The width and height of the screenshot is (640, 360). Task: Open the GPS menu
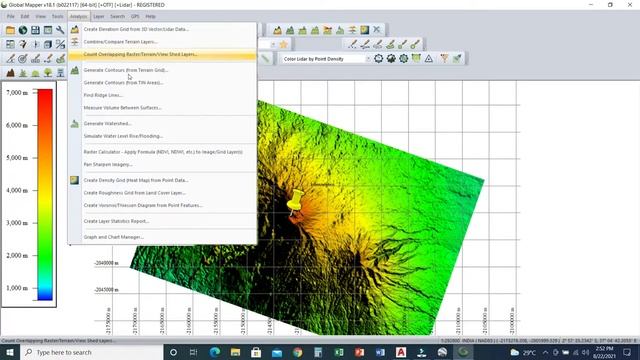[135, 16]
